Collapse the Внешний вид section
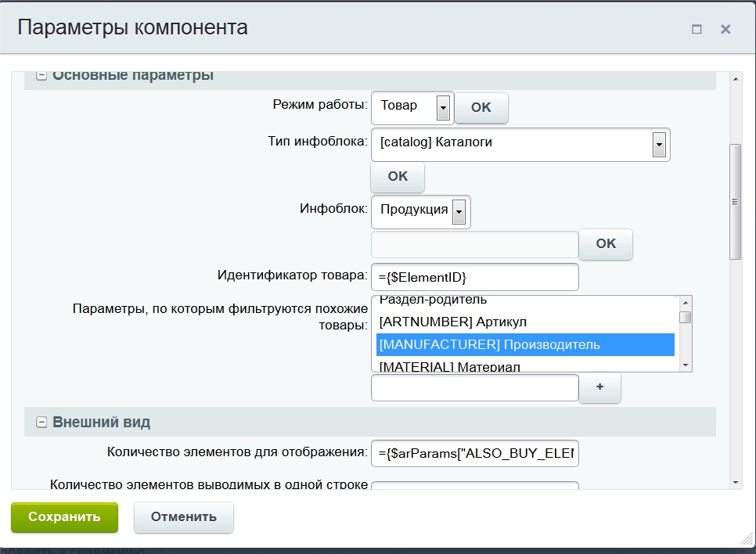Image resolution: width=756 pixels, height=554 pixels. 41,423
